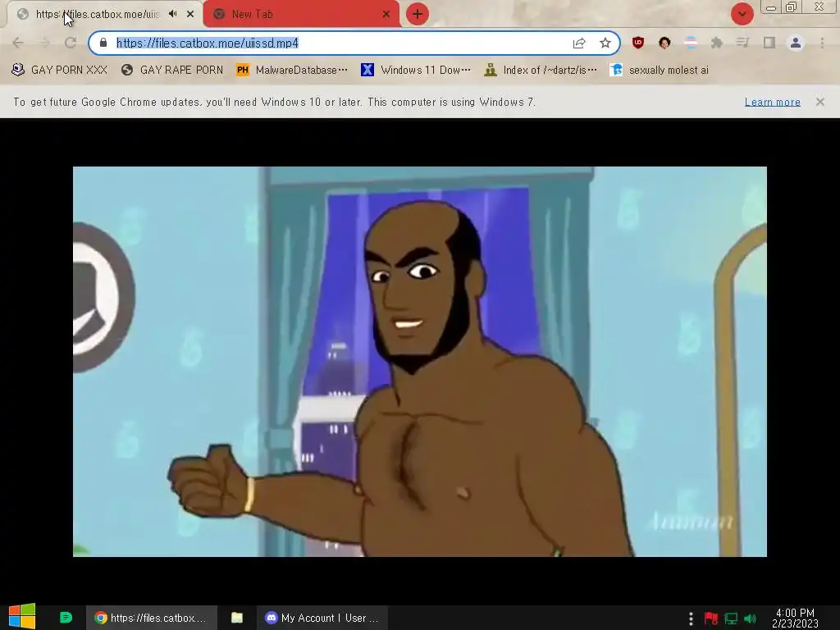The image size is (840, 630).
Task: Open the Extensions puzzle menu
Action: pyautogui.click(x=717, y=43)
